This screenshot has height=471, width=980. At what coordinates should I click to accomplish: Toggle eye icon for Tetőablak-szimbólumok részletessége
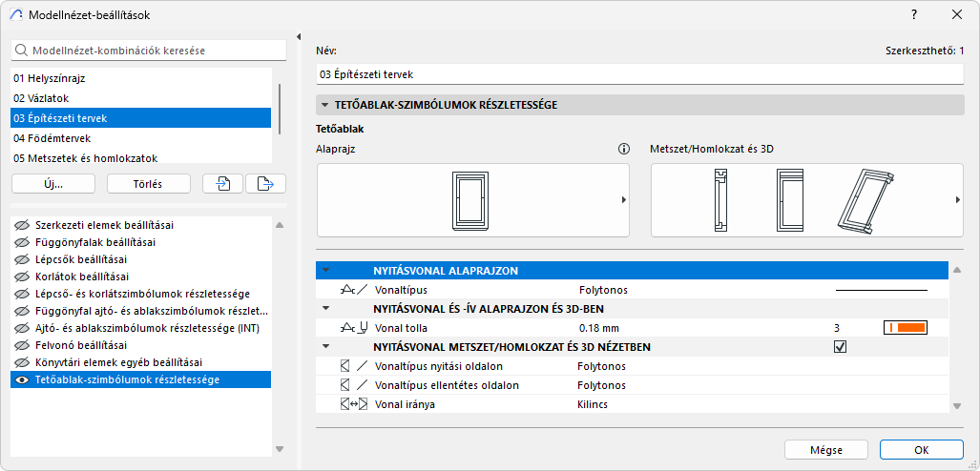pos(22,380)
